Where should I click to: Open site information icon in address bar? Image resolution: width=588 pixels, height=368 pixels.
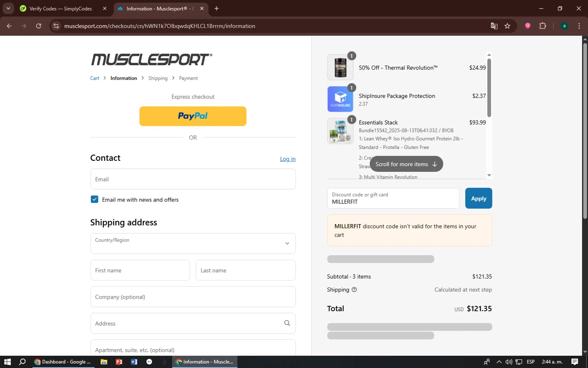[x=56, y=26]
